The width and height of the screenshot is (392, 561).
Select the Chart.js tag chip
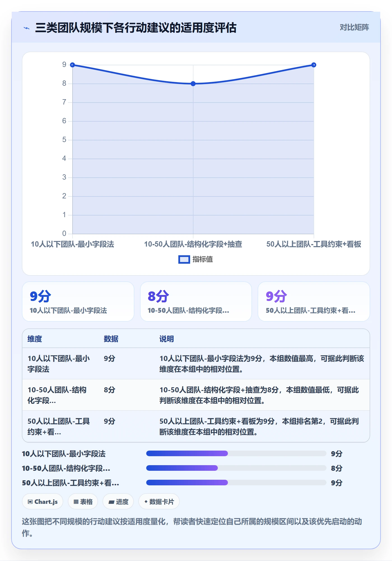click(43, 502)
